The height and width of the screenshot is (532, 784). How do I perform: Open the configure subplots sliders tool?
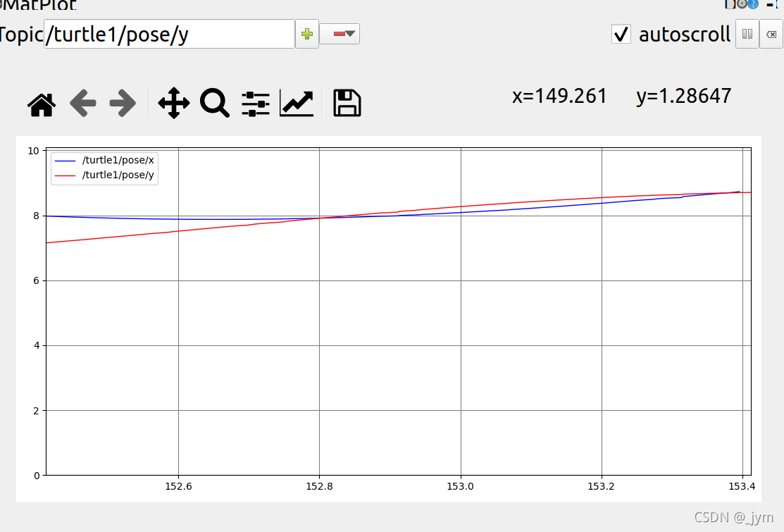tap(256, 104)
